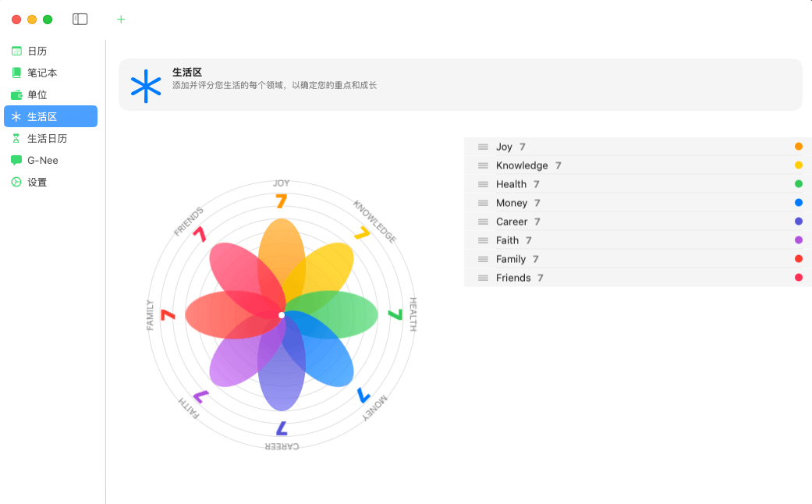Click the orange color dot for Joy
The image size is (812, 504).
coord(798,147)
